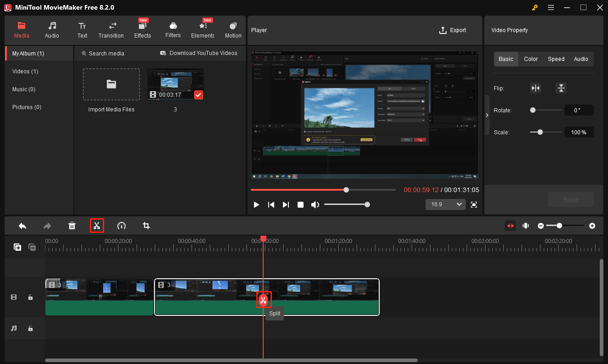Zoom out the timeline with minus
The width and height of the screenshot is (608, 364).
(541, 226)
